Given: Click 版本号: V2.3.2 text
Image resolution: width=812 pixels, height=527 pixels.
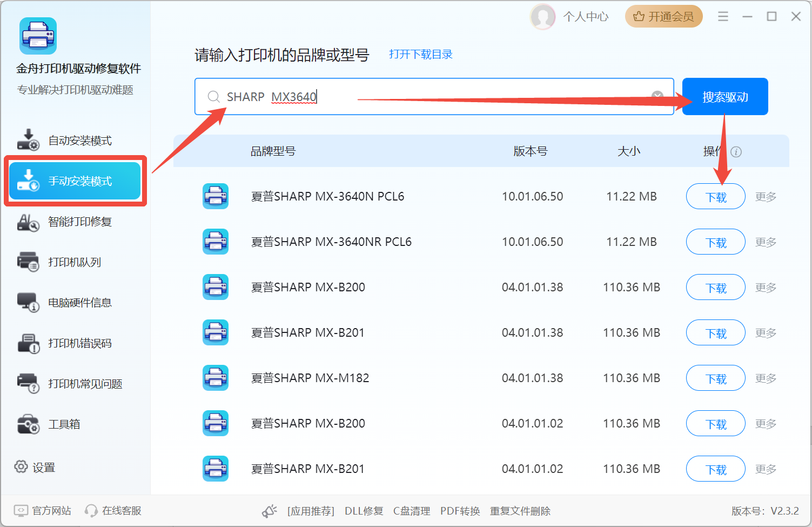Looking at the screenshot, I should click(765, 511).
